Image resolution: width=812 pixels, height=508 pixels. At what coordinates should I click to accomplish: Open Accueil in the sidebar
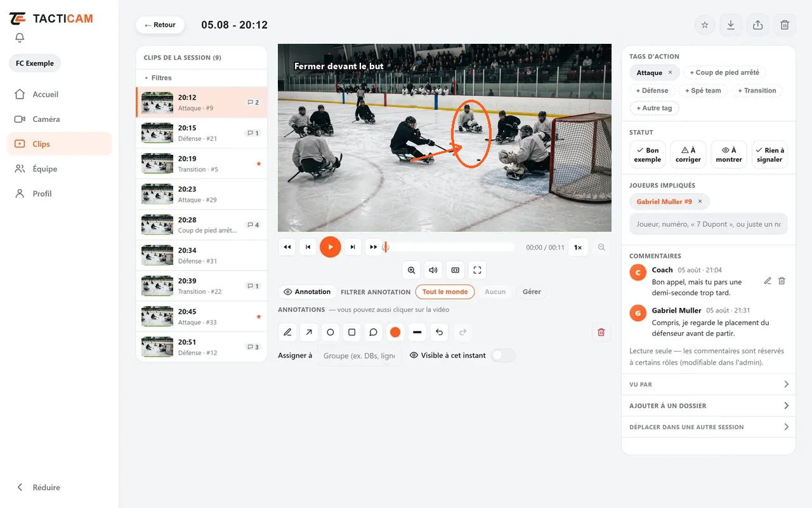(x=60, y=95)
